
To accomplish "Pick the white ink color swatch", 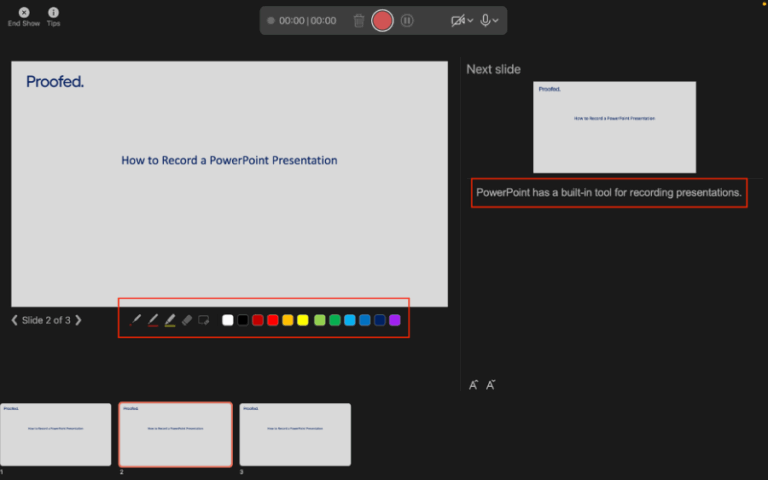I will click(228, 320).
